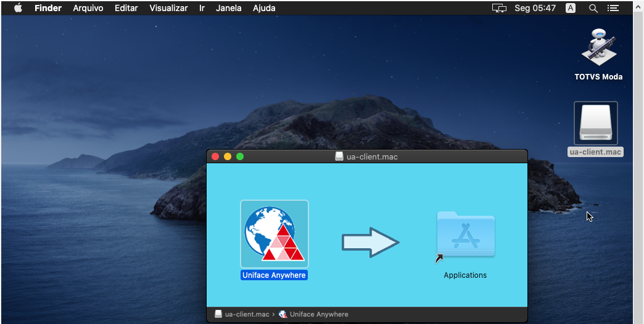Open the keyboard input source menu
Screen dimensions: 644x324
[x=571, y=8]
